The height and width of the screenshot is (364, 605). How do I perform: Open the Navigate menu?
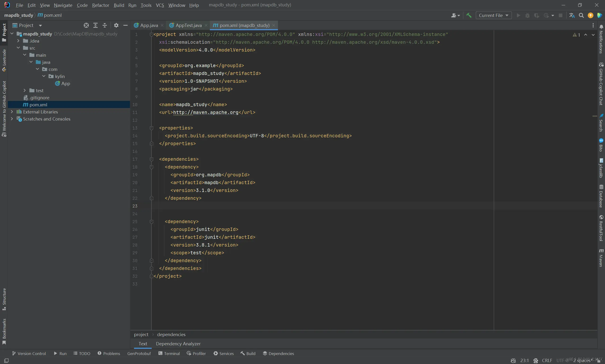(x=63, y=5)
